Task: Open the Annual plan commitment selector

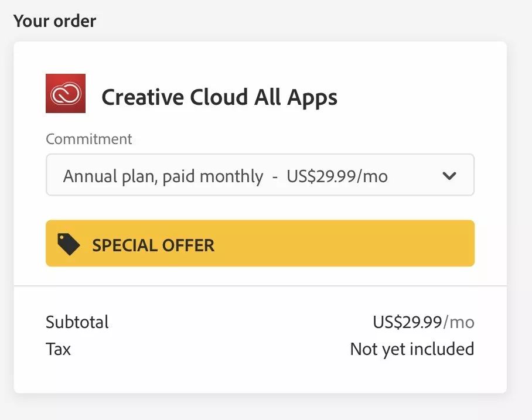Action: click(x=260, y=175)
